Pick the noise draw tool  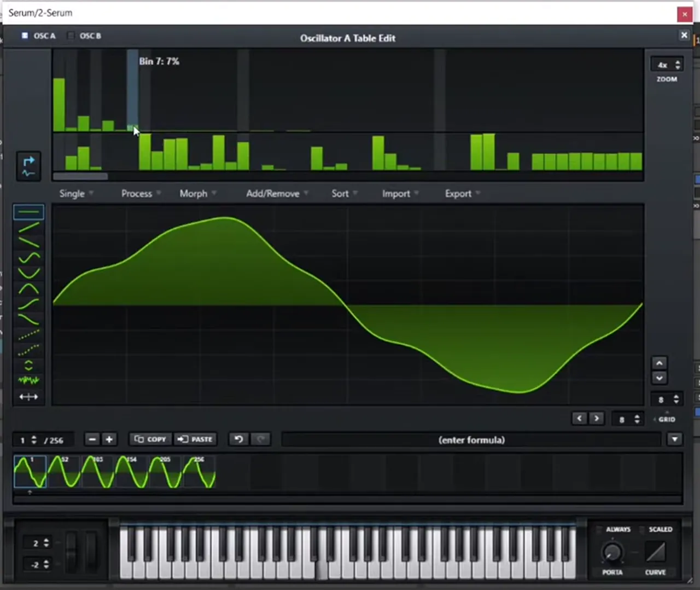(x=28, y=380)
